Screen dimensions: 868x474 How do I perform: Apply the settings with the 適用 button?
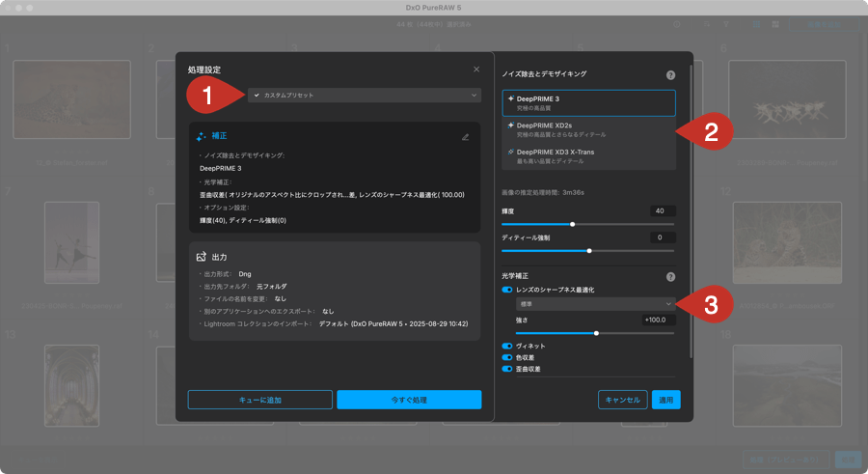665,400
